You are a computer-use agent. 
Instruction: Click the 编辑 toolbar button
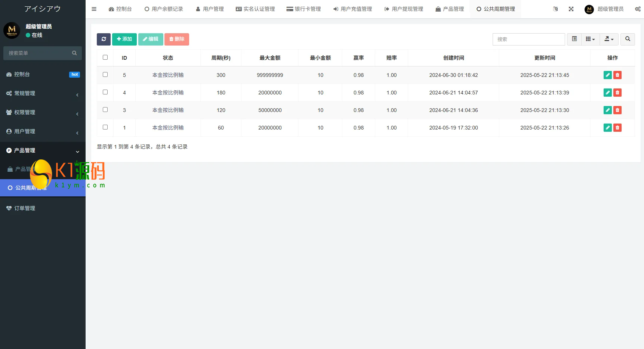point(151,39)
